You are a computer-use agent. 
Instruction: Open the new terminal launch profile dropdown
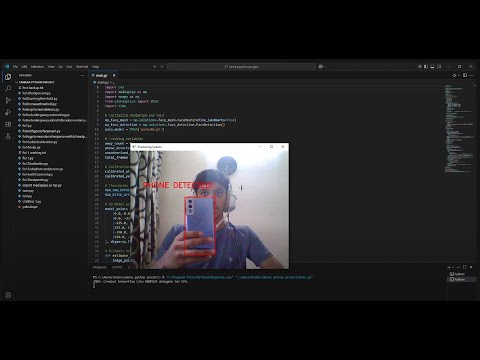(453, 267)
